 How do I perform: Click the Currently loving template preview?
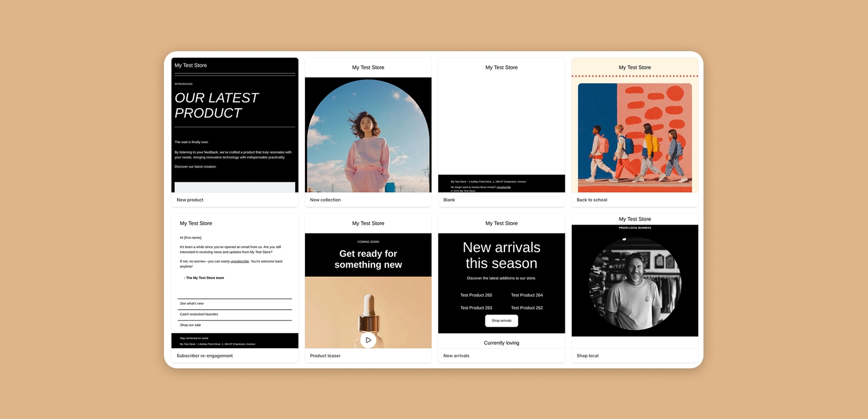(x=501, y=342)
